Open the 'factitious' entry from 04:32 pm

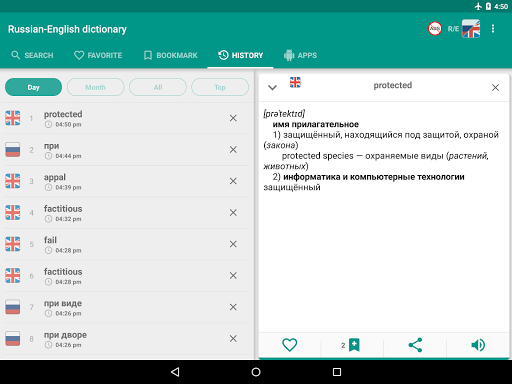[x=127, y=213]
